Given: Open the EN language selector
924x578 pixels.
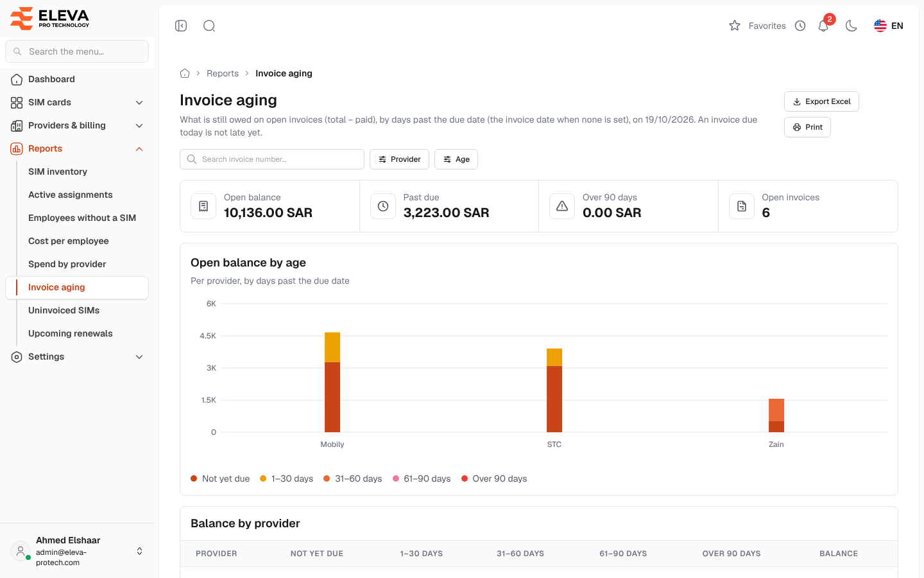Looking at the screenshot, I should pyautogui.click(x=889, y=26).
